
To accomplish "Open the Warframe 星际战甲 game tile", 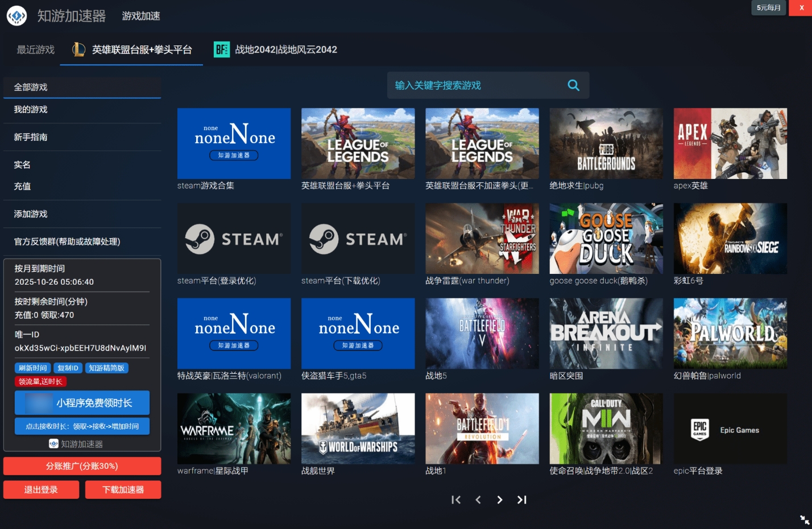I will [234, 428].
